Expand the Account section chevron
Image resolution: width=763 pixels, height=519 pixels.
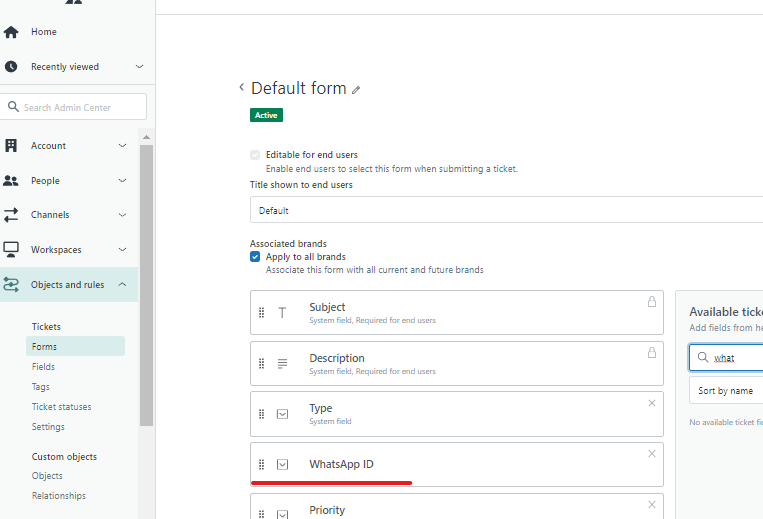(123, 145)
